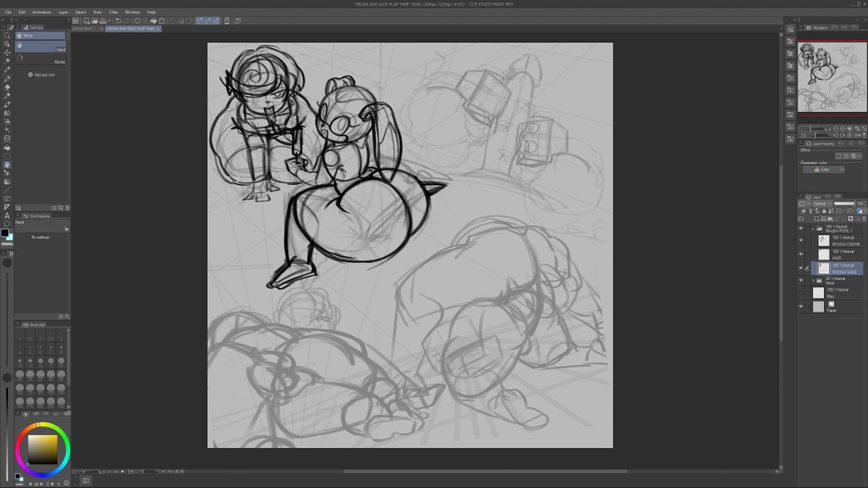Select the Pen tool
Viewport: 868px width, 488px height.
pos(7,79)
